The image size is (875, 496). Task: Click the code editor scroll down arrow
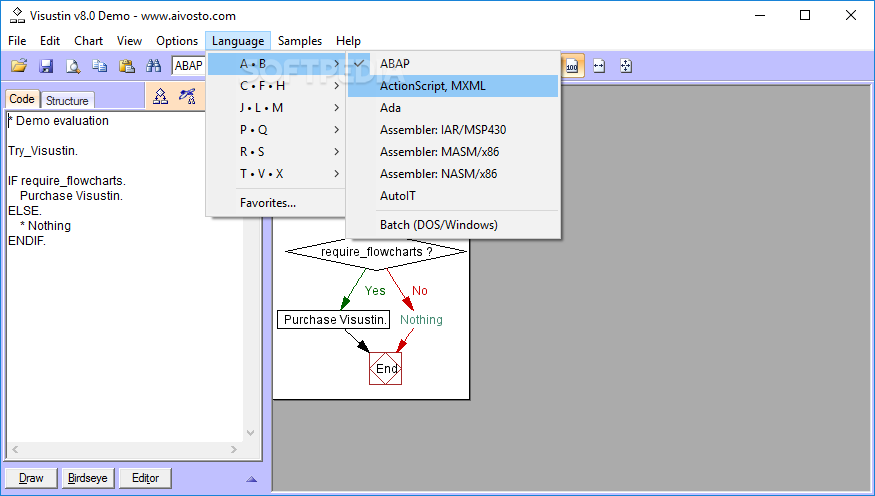coord(251,433)
